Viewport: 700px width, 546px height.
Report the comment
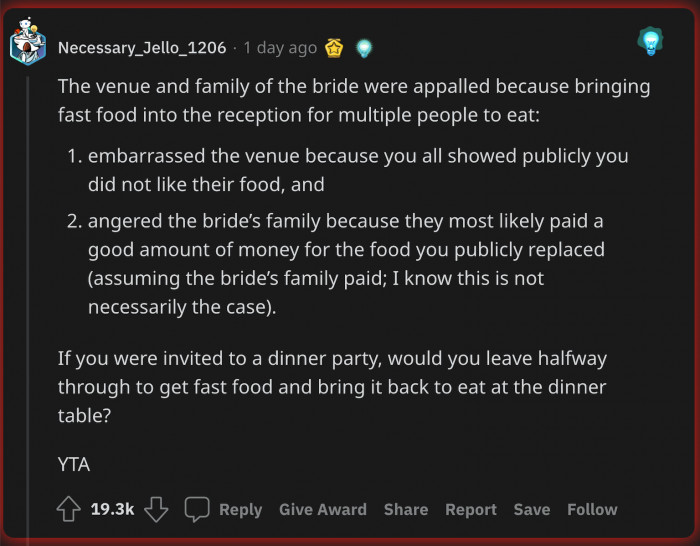pos(471,509)
